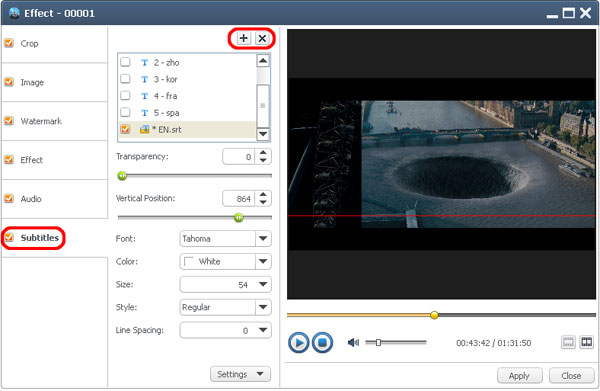Image resolution: width=600 pixels, height=391 pixels.
Task: Click the split compare view icon
Action: [586, 342]
